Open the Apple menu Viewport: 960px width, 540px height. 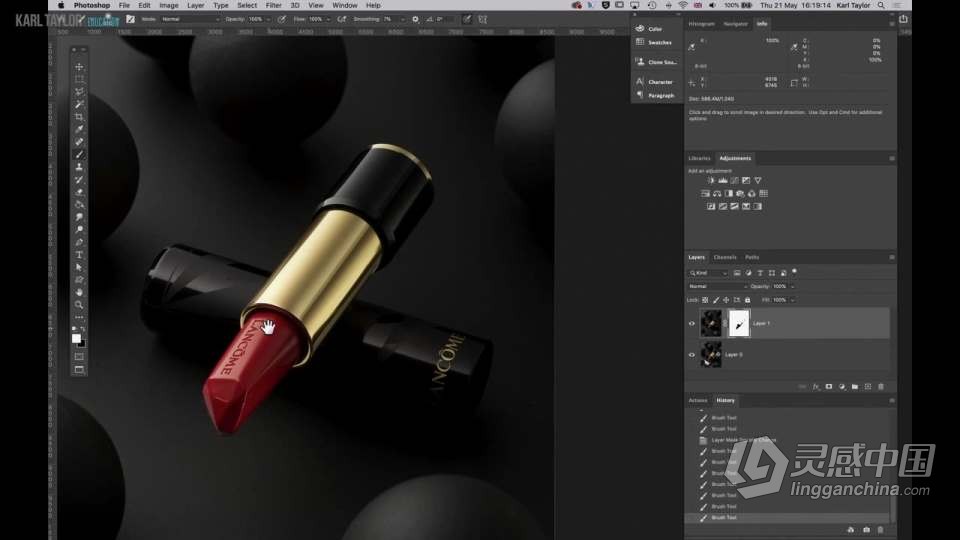(61, 5)
